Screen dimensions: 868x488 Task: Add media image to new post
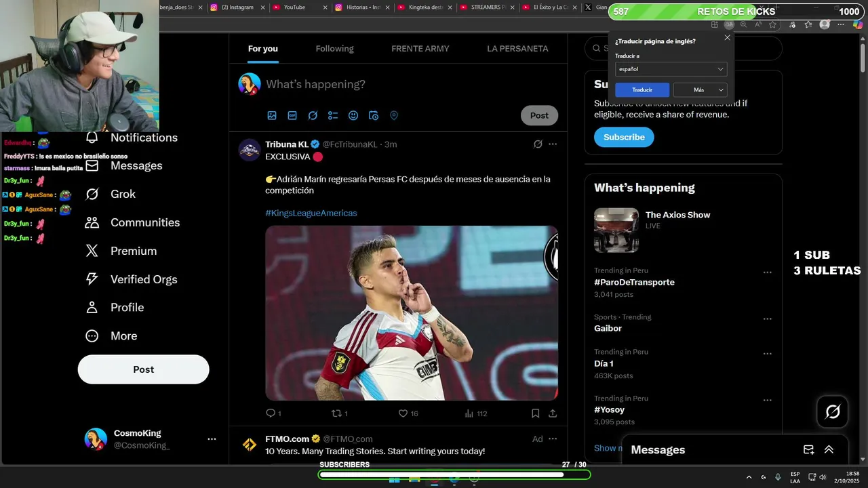click(x=272, y=116)
